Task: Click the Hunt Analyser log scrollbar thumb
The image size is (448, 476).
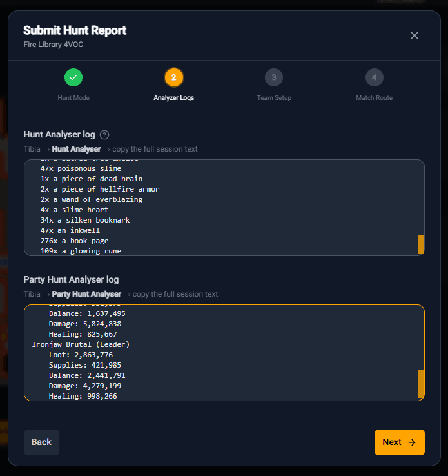Action: [x=421, y=244]
